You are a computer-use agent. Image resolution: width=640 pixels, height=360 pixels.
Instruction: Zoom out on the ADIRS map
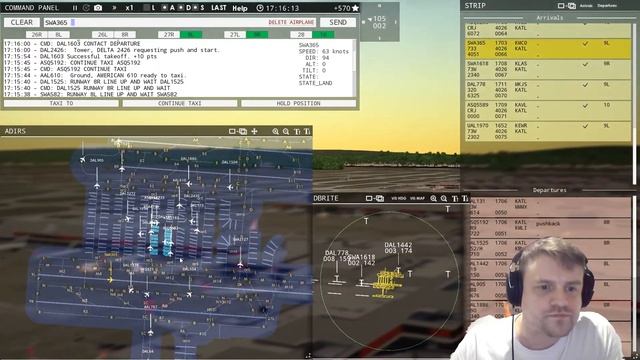point(286,131)
